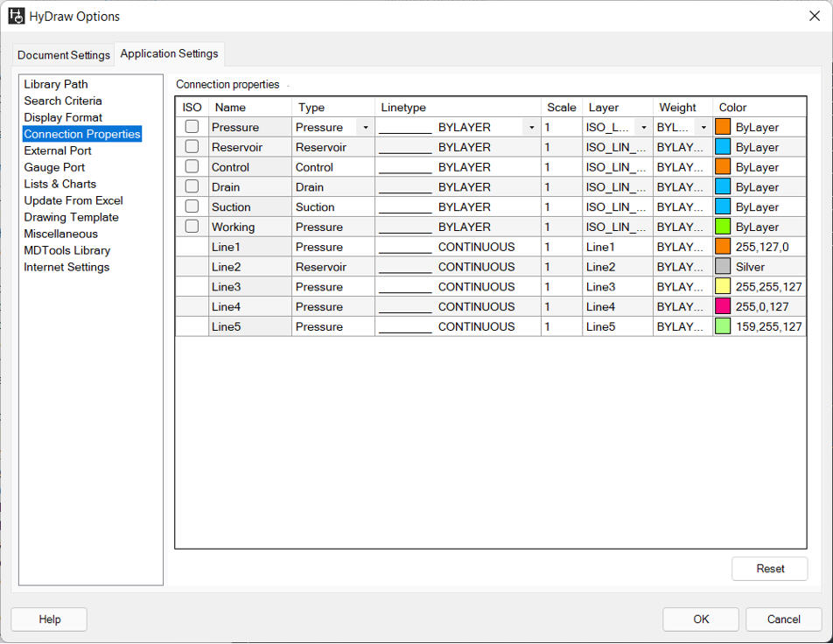
Task: Click the Help button
Action: point(49,619)
